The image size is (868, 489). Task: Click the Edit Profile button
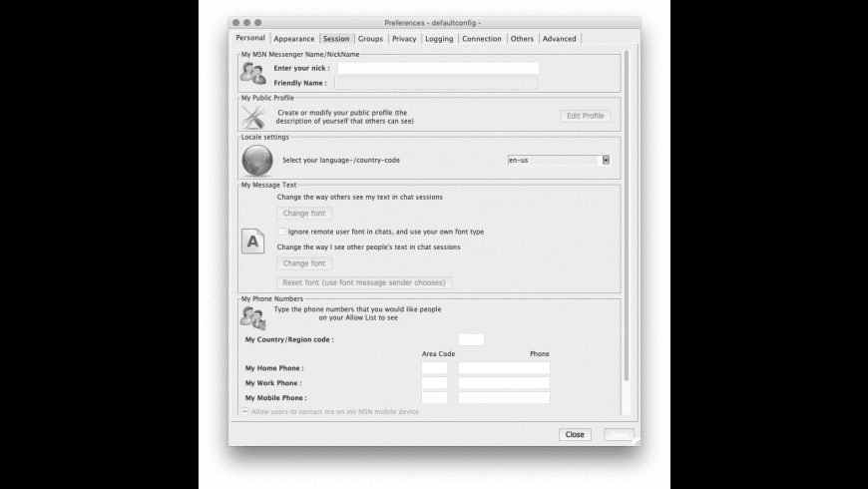click(585, 116)
